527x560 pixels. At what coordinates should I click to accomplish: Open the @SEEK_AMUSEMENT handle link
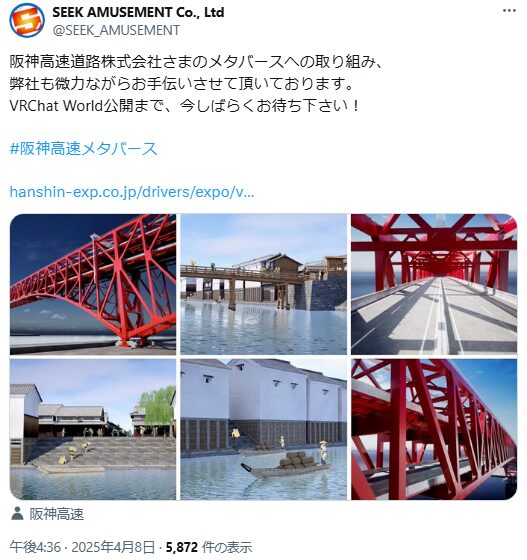coord(116,30)
